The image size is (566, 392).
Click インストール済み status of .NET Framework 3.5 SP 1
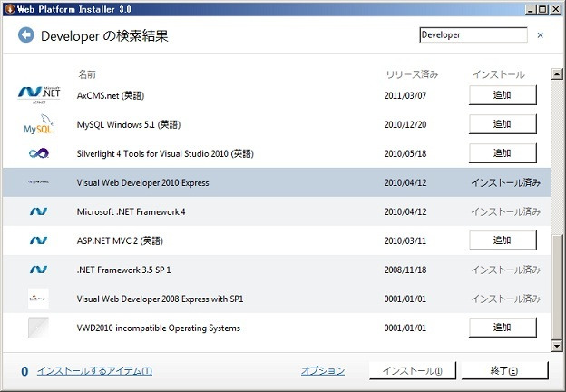pyautogui.click(x=505, y=270)
